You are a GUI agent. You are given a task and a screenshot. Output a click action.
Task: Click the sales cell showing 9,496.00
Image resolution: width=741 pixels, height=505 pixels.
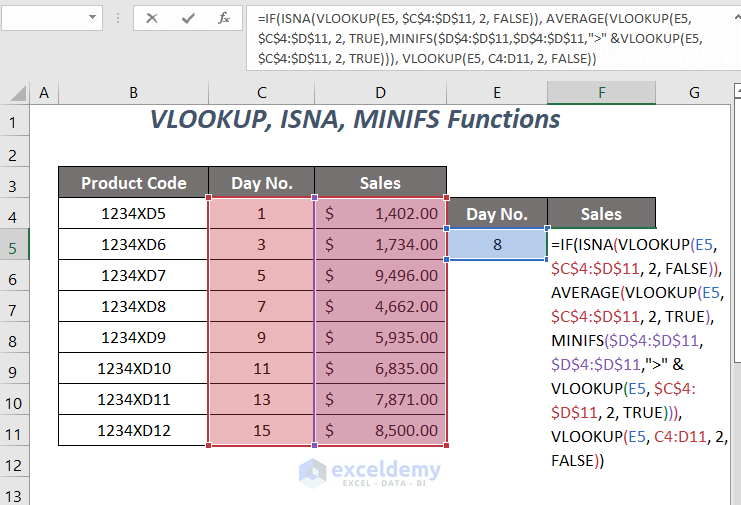tap(380, 275)
